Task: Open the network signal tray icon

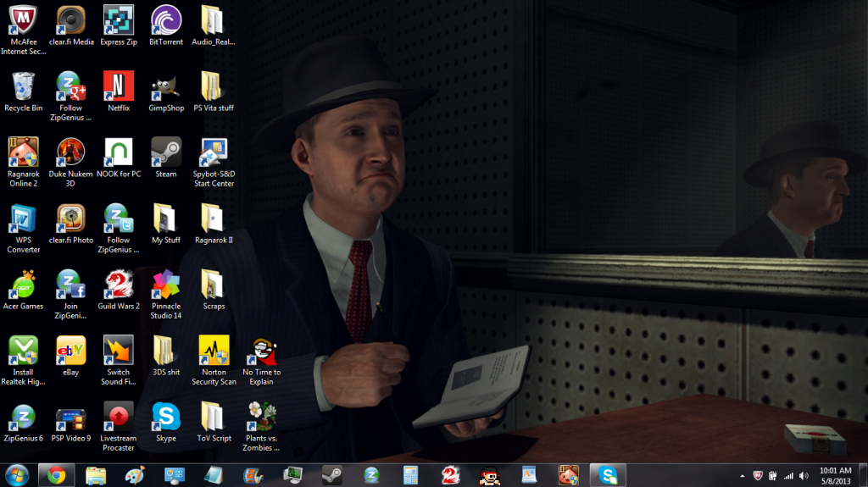Action: 788,476
